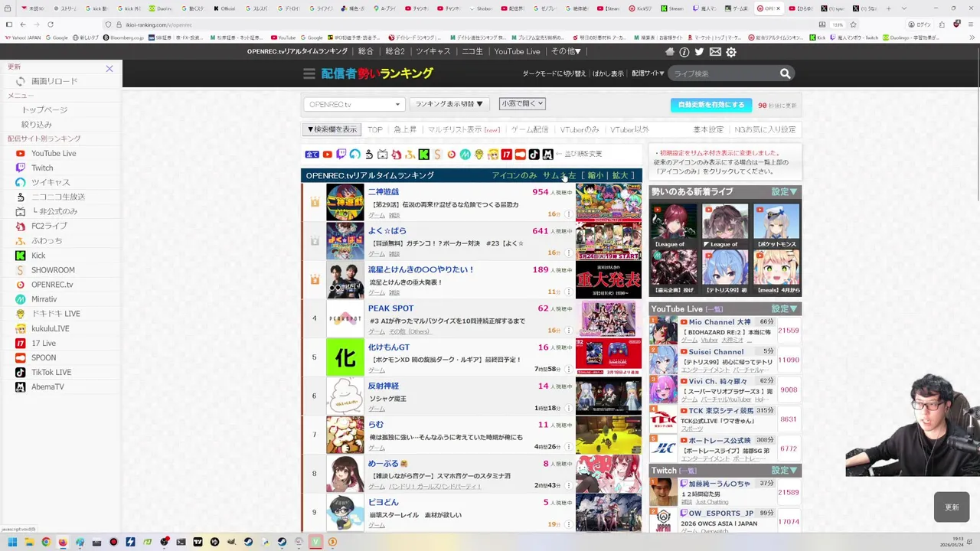Open 二神遊戯 streamer link
980x551 pixels.
pos(384,192)
